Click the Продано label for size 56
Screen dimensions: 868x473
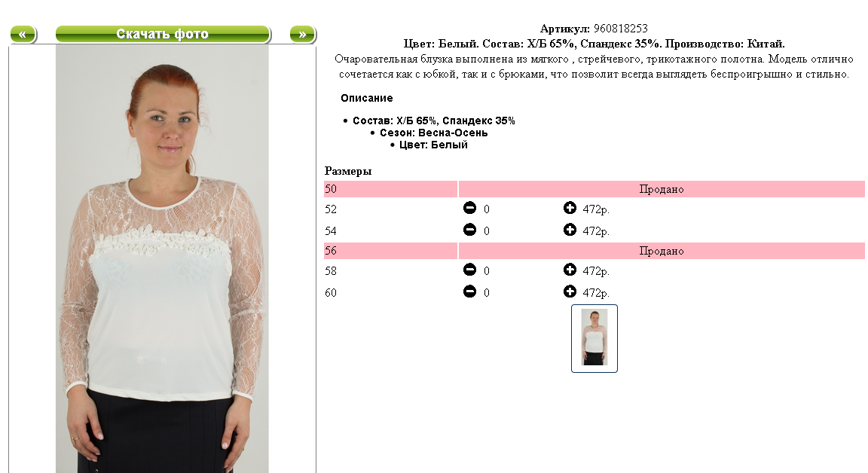pos(662,251)
